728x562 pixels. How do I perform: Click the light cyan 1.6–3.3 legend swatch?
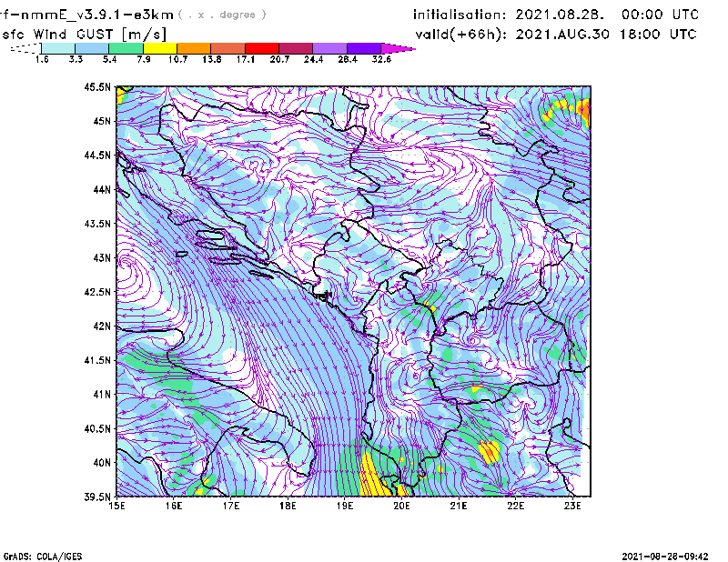tap(58, 48)
